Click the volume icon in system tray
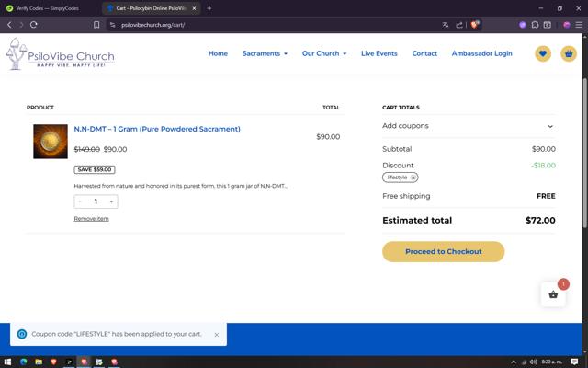588x368 pixels. click(533, 362)
